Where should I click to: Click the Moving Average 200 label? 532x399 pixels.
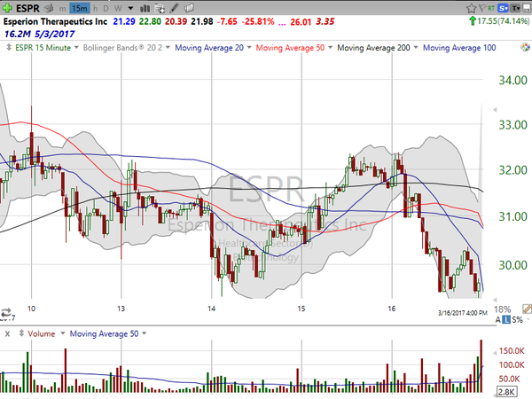(373, 48)
